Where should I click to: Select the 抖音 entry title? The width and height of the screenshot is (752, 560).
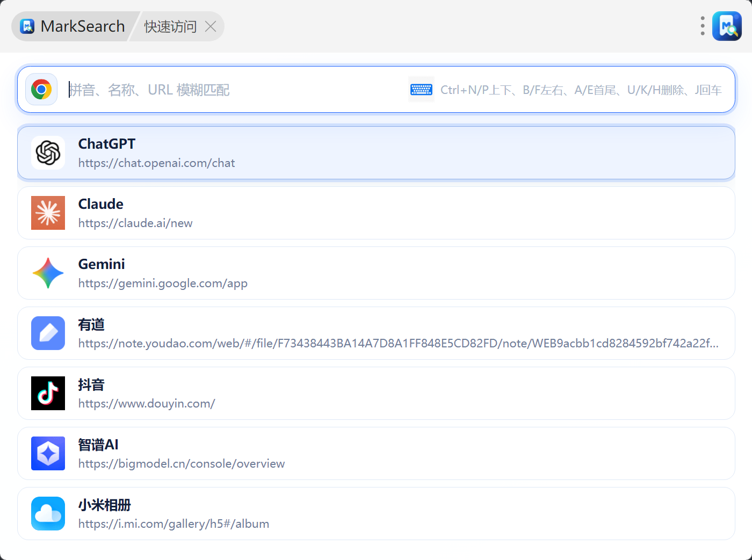91,384
